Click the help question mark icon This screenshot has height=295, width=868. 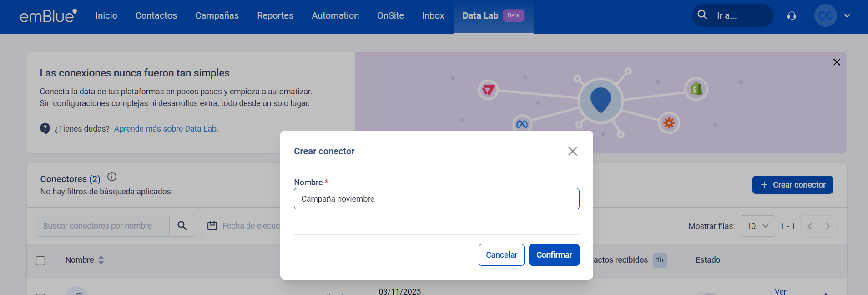click(x=45, y=129)
